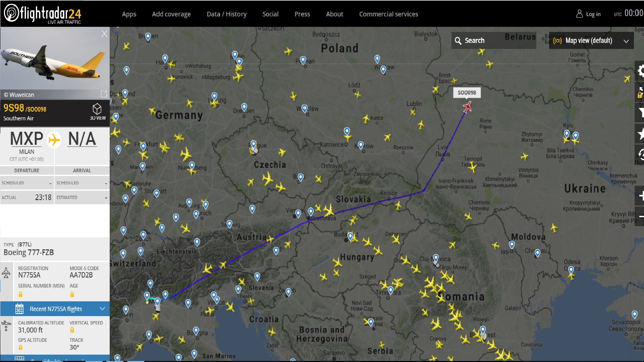Open bookmarks star icon

640,134
